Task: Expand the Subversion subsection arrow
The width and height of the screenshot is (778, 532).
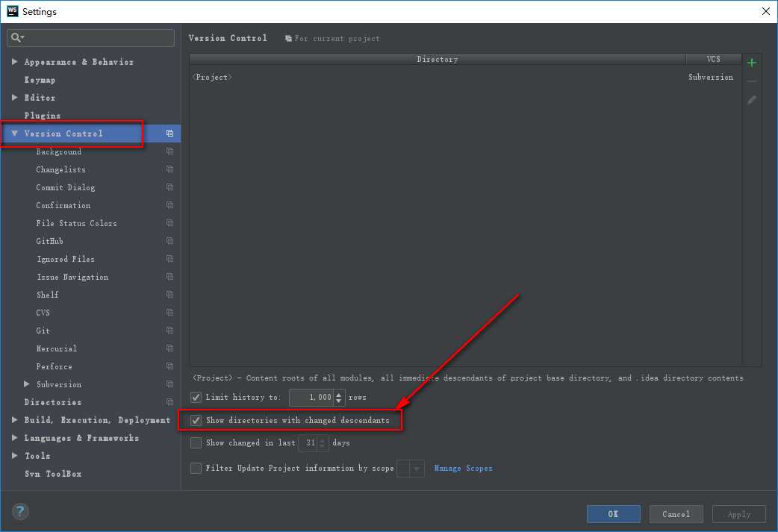Action: coord(27,384)
